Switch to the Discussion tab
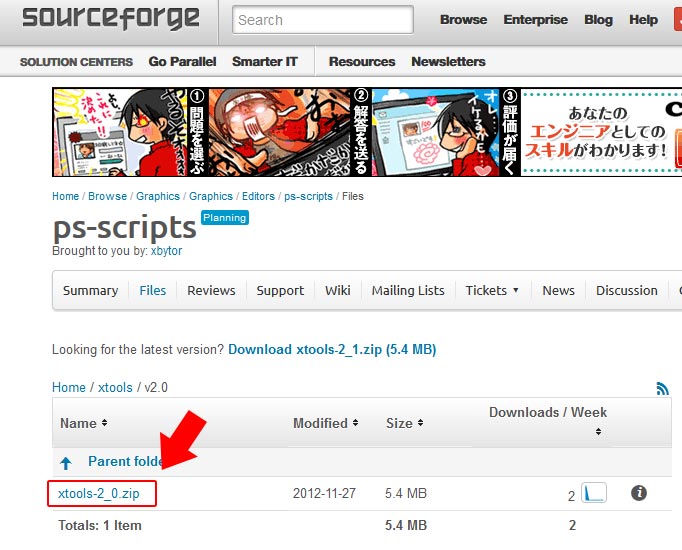This screenshot has width=682, height=550. pos(626,290)
